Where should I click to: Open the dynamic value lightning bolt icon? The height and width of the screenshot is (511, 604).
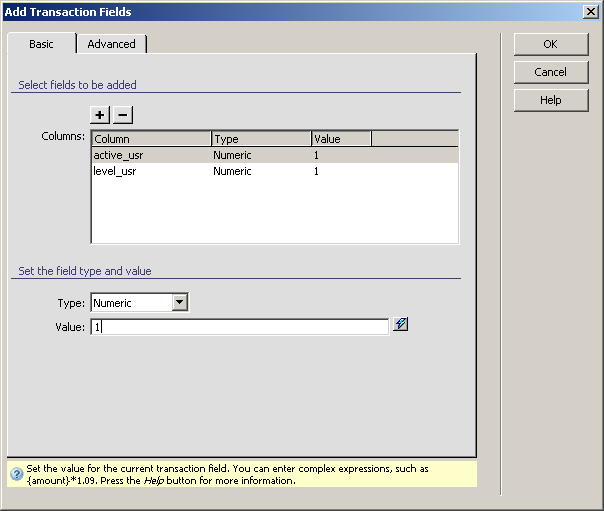[x=400, y=325]
